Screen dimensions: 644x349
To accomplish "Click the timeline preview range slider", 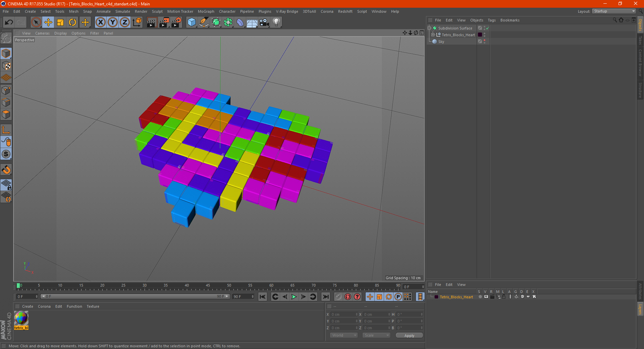I will tap(135, 297).
